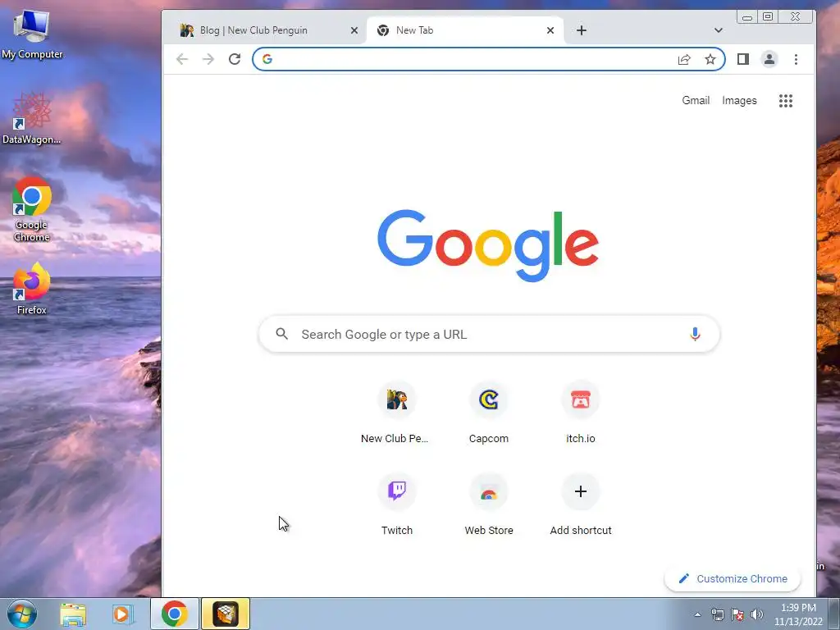Open Chrome's three-dot menu
Viewport: 840px width, 630px height.
pyautogui.click(x=796, y=59)
